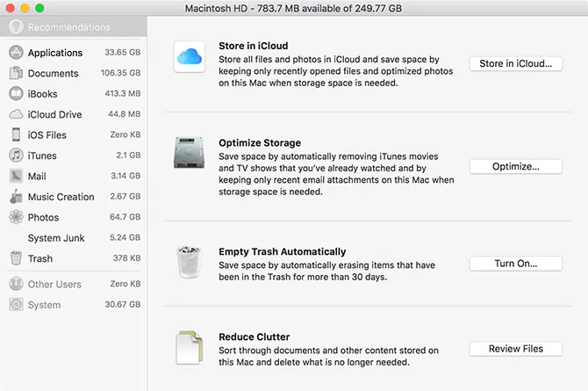
Task: Click the 30.67 GB System size
Action: [123, 304]
